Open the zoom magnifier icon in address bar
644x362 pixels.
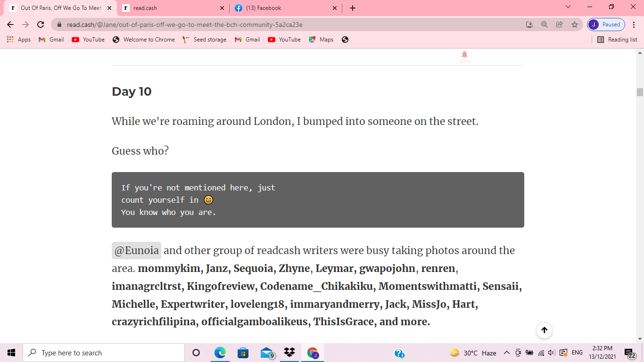tap(545, 25)
